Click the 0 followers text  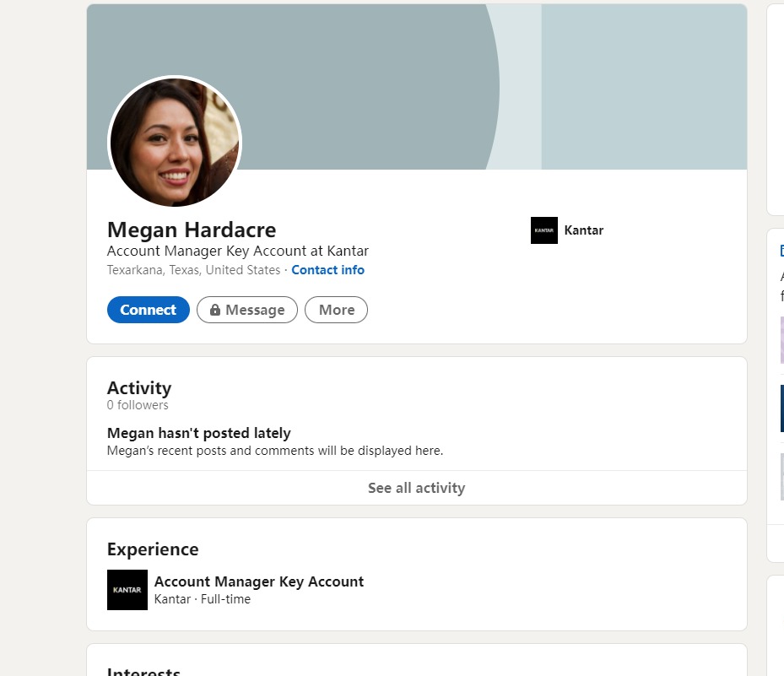138,405
